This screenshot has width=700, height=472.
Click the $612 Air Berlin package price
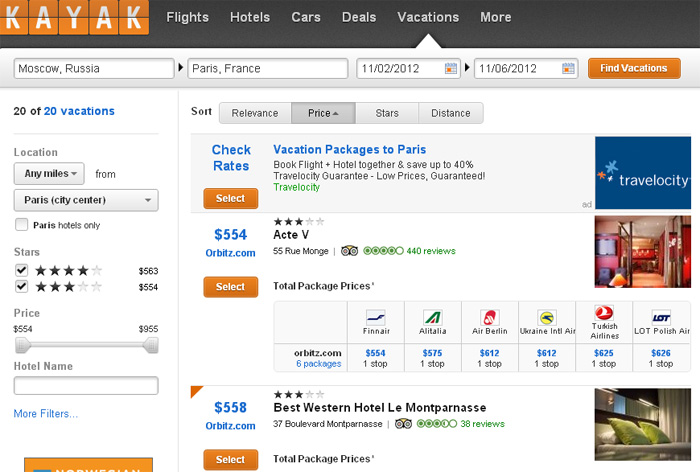tap(490, 353)
